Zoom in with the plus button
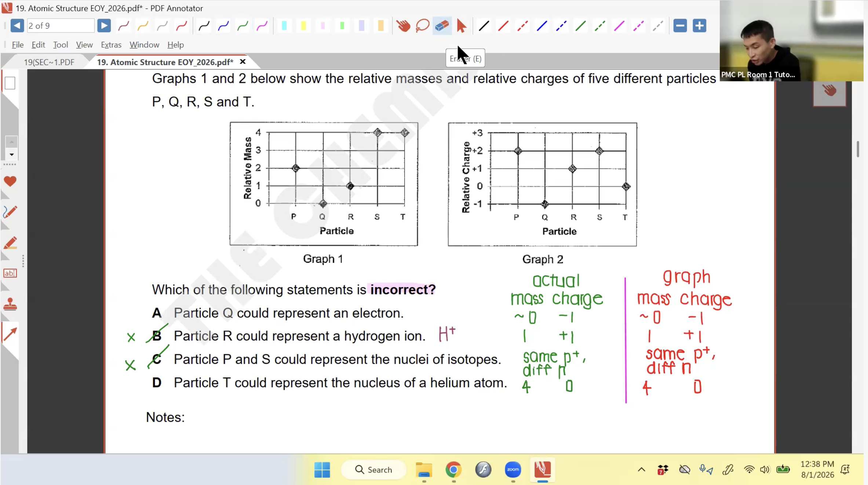 tap(700, 26)
